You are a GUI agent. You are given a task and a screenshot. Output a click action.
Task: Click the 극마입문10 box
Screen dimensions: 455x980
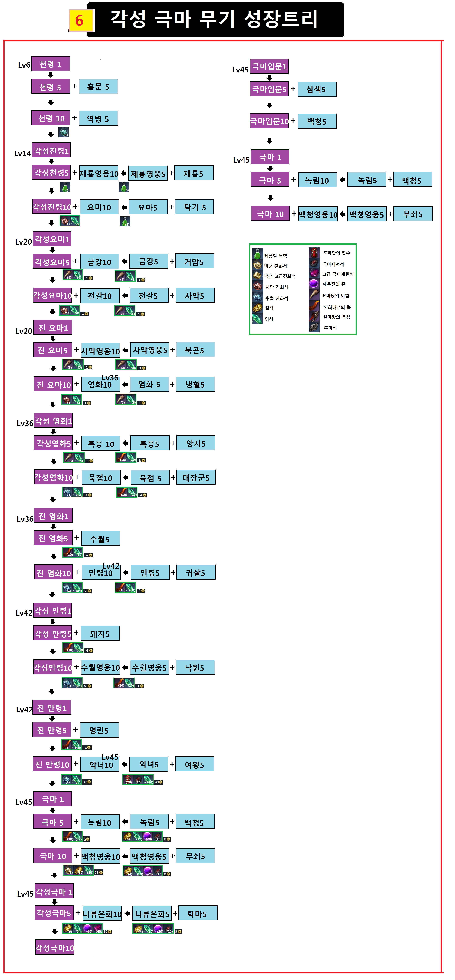pyautogui.click(x=269, y=121)
